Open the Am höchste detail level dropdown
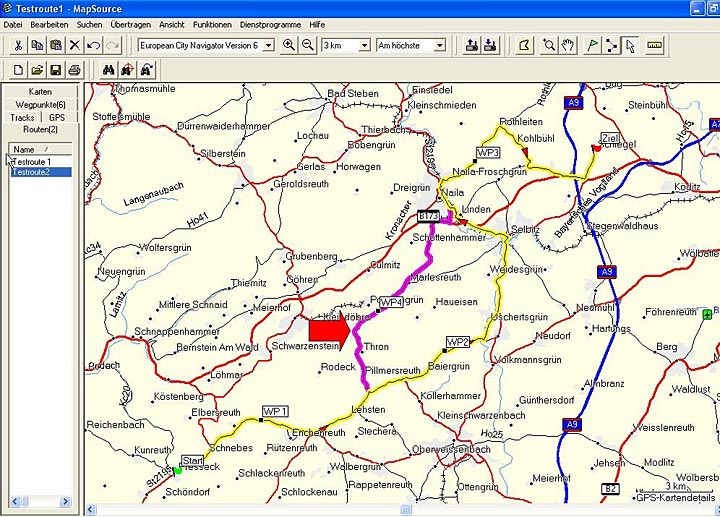 pyautogui.click(x=439, y=46)
